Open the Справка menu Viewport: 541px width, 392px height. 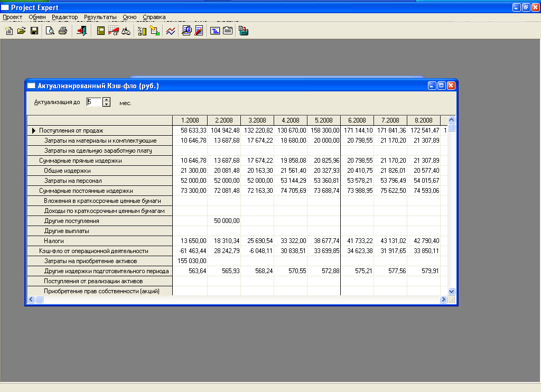154,17
